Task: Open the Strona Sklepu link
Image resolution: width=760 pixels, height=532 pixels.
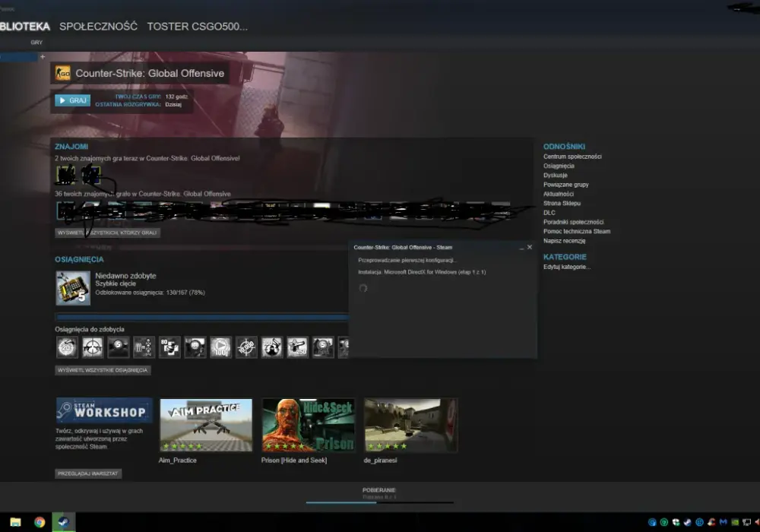Action: (562, 204)
